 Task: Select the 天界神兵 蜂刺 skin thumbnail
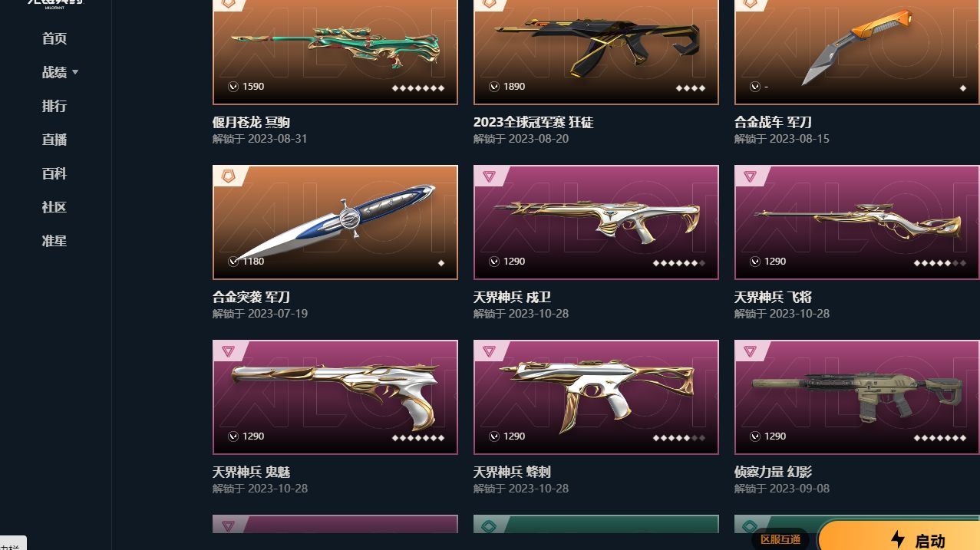point(596,397)
